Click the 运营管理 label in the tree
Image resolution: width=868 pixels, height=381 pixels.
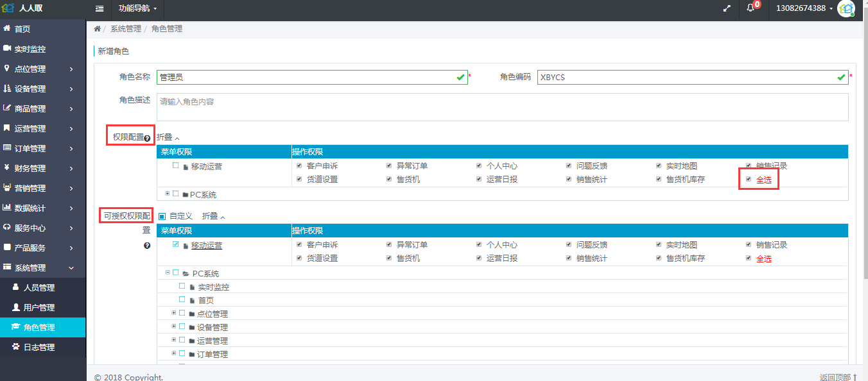click(213, 341)
